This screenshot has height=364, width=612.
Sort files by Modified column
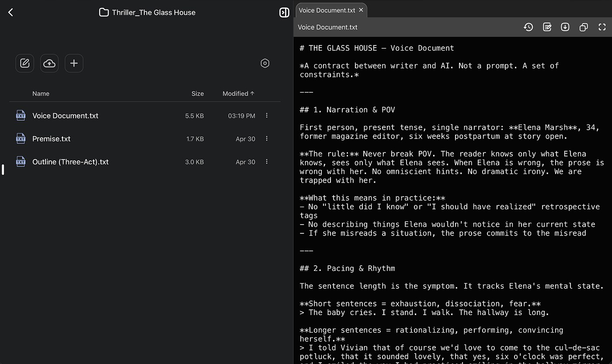click(239, 94)
